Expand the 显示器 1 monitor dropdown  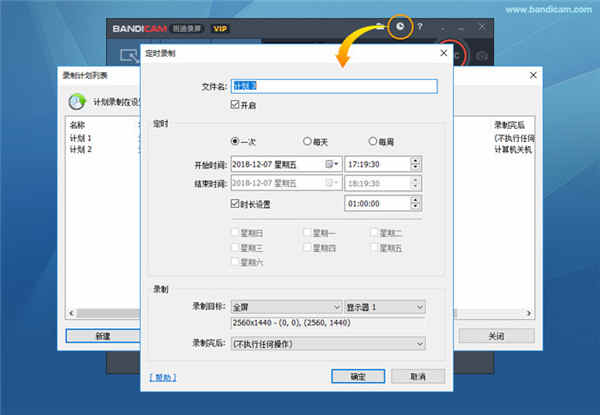pos(385,307)
